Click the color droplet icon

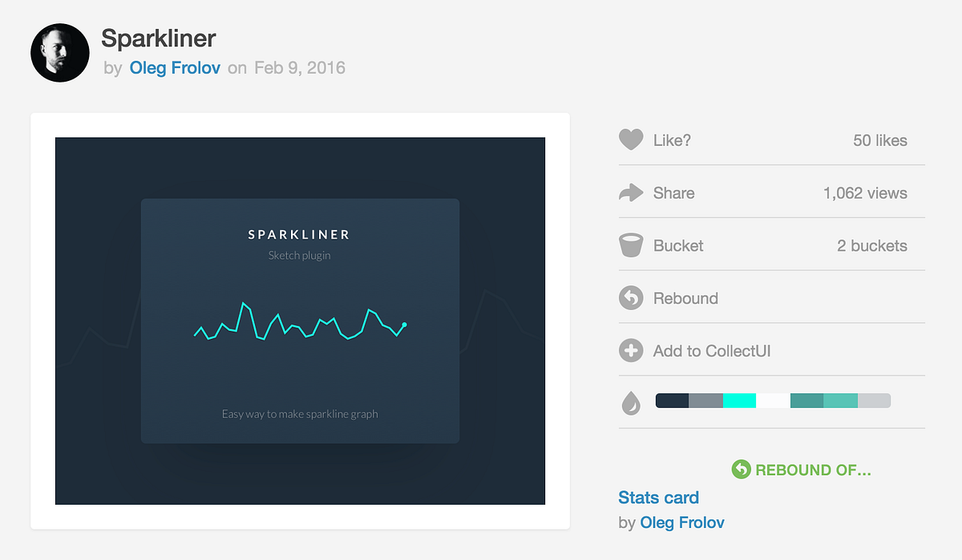[x=631, y=402]
